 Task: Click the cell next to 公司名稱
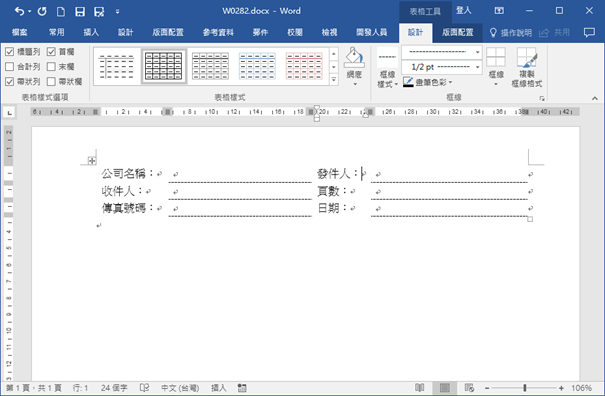[x=240, y=174]
